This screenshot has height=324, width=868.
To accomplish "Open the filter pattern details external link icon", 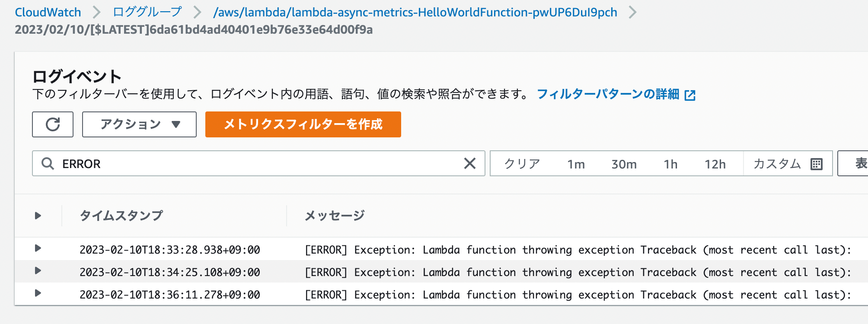I will click(x=690, y=95).
